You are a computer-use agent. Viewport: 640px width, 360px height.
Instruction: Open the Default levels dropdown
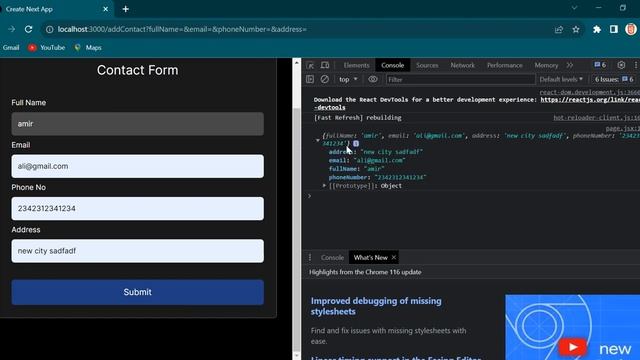(561, 79)
